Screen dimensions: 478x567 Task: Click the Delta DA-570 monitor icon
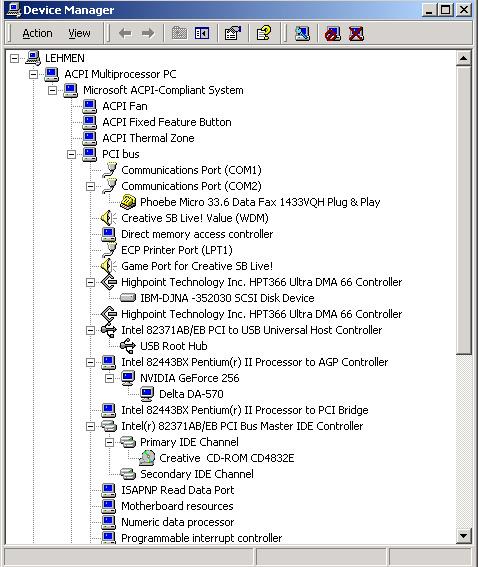[x=147, y=394]
